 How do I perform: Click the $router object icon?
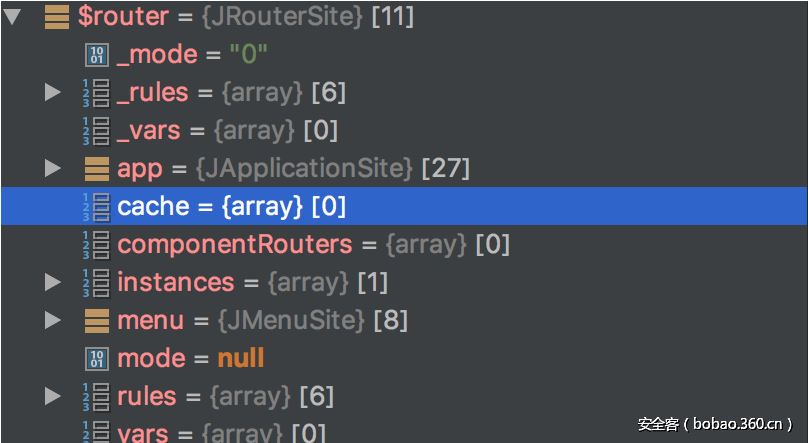(x=57, y=17)
